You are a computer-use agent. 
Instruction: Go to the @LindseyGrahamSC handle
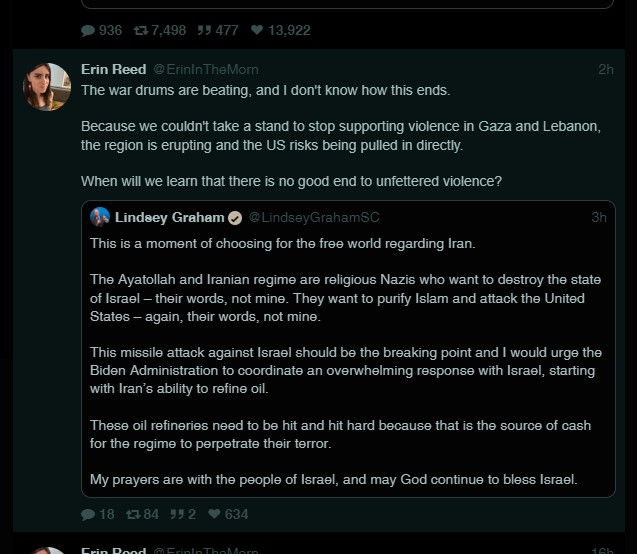click(x=314, y=218)
